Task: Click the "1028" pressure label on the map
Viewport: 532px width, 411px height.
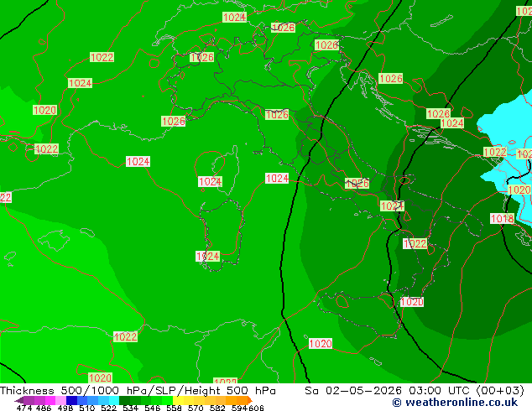Action: coord(438,113)
